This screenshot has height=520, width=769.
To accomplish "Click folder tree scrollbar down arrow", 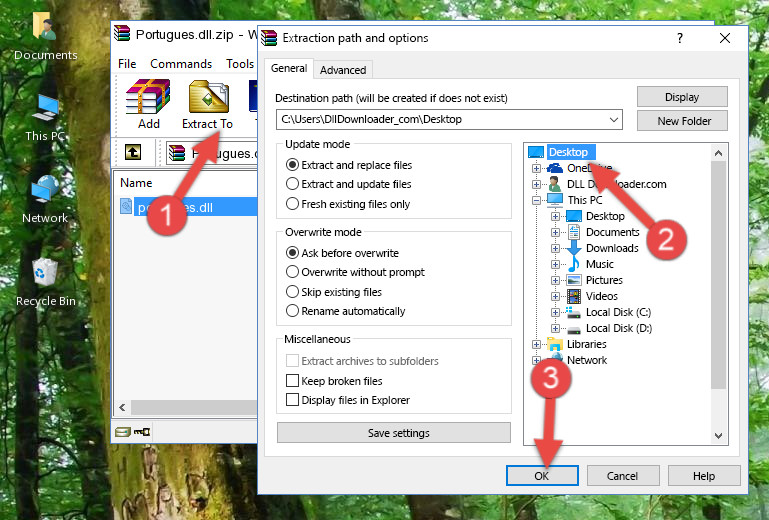I will click(x=718, y=436).
